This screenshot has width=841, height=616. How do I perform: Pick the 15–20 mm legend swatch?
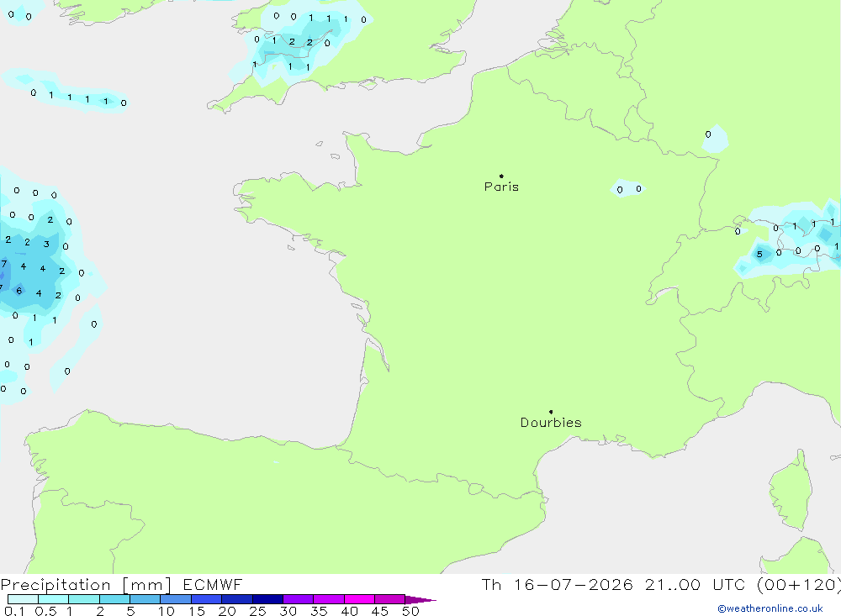coord(207,599)
